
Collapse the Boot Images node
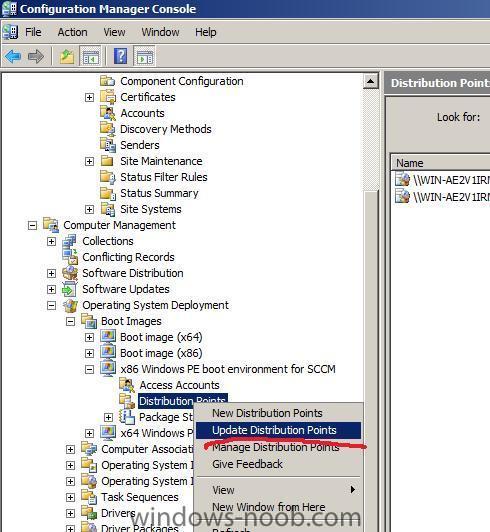tap(70, 321)
